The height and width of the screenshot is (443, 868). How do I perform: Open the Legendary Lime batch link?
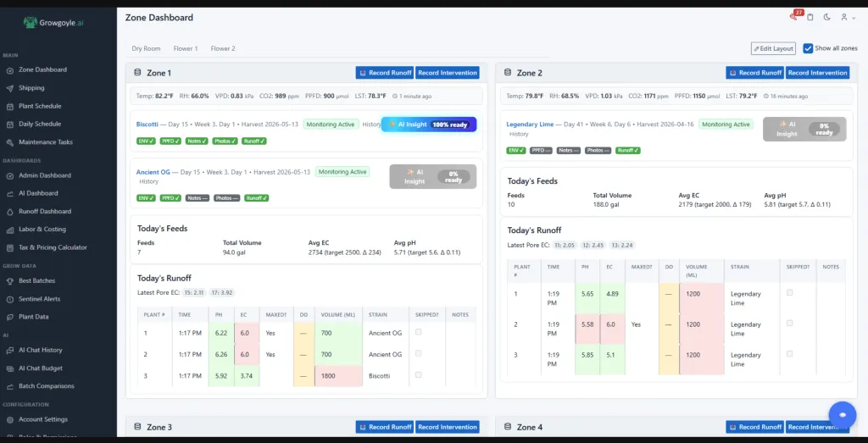(x=531, y=125)
